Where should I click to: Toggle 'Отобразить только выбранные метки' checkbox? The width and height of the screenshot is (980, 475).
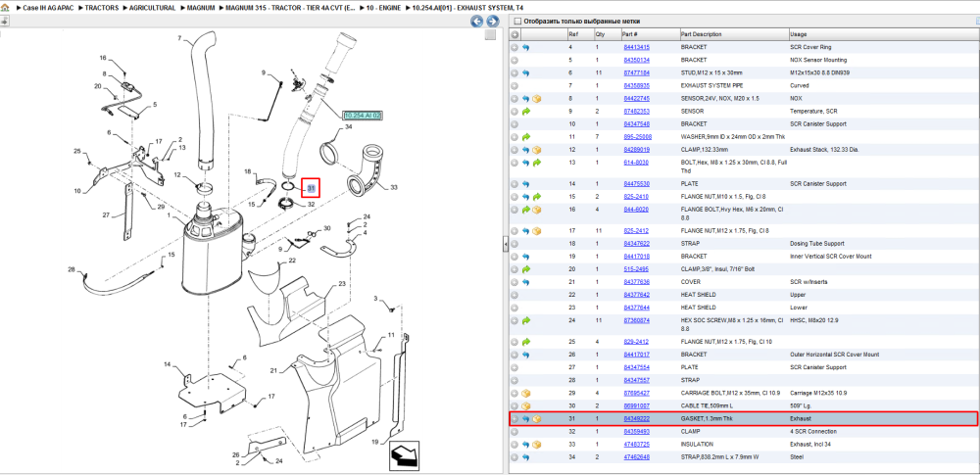point(517,22)
